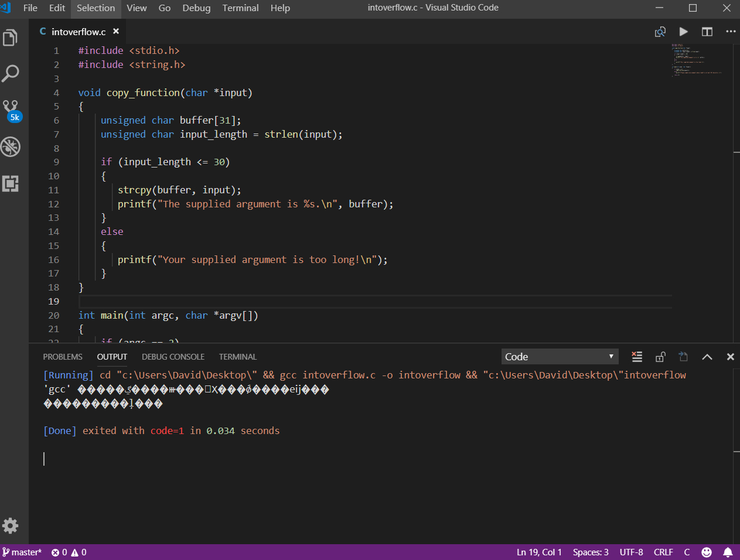Click Ln 19, Col 1 cursor position indicator
Image resolution: width=740 pixels, height=560 pixels.
[x=539, y=552]
